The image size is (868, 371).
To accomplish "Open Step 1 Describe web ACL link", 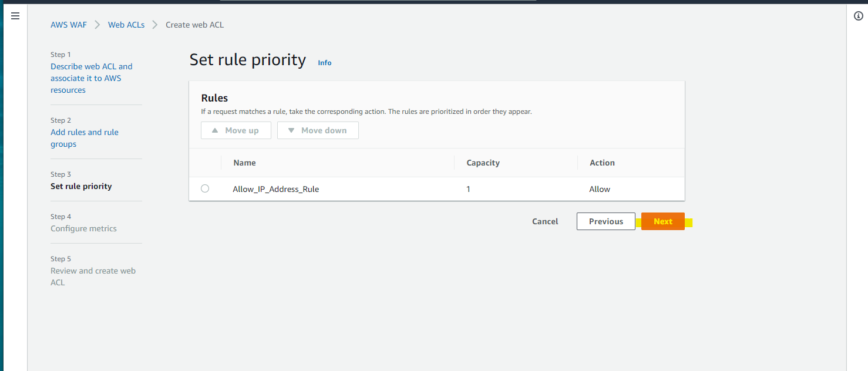I will (91, 77).
